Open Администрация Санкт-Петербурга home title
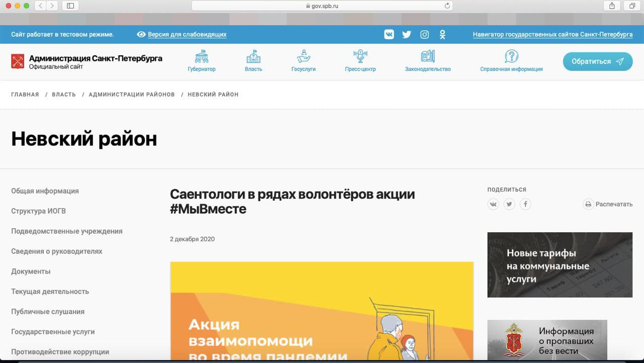 (x=96, y=58)
